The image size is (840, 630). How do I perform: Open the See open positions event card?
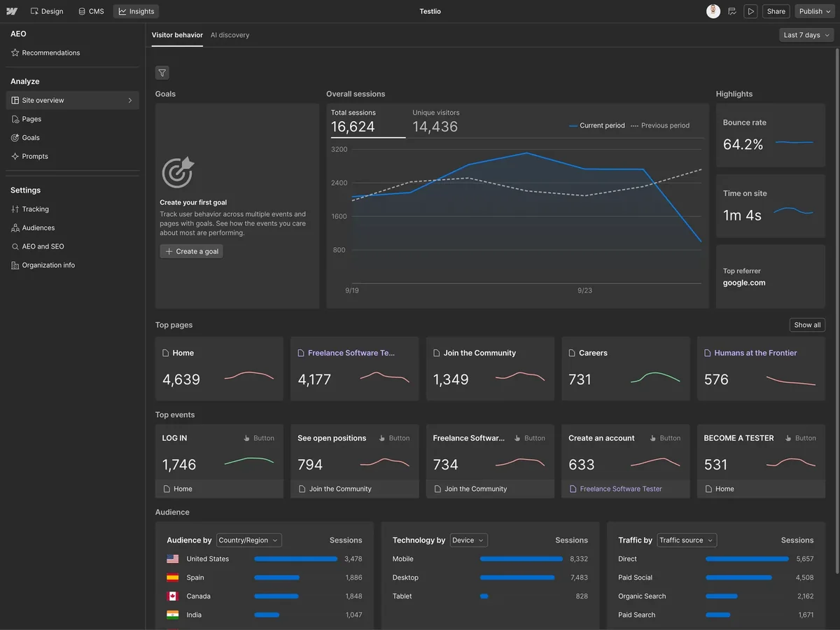click(x=355, y=461)
